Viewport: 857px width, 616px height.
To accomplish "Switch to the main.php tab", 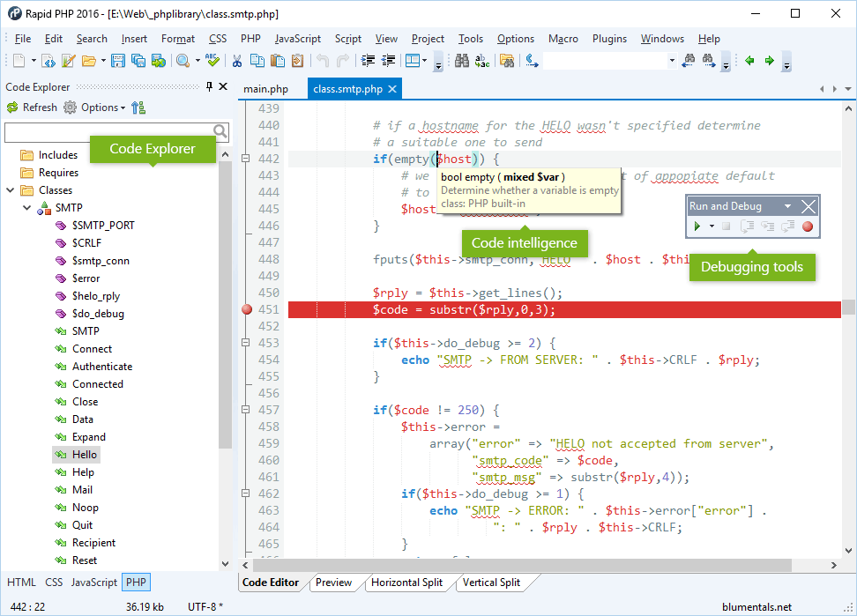I will pyautogui.click(x=265, y=88).
